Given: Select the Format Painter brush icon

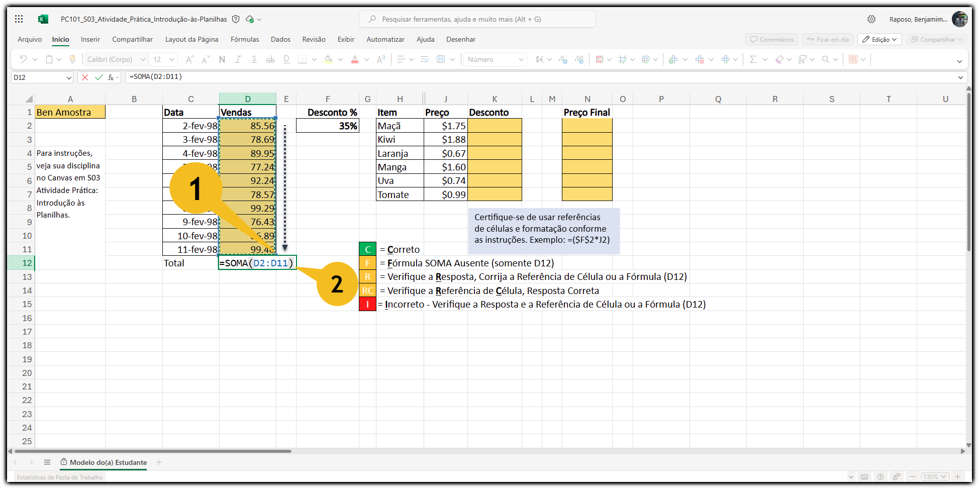Looking at the screenshot, I should click(72, 59).
